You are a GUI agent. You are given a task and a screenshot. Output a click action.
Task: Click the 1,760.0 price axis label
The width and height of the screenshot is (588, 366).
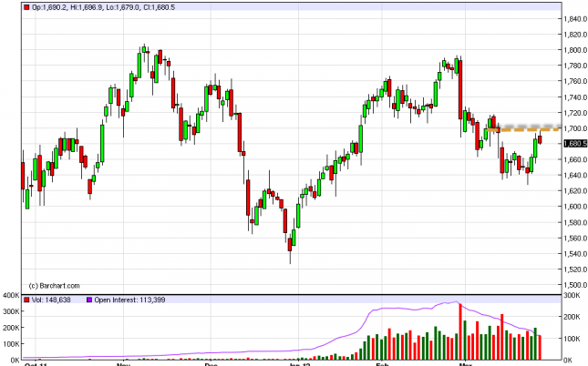pos(575,81)
